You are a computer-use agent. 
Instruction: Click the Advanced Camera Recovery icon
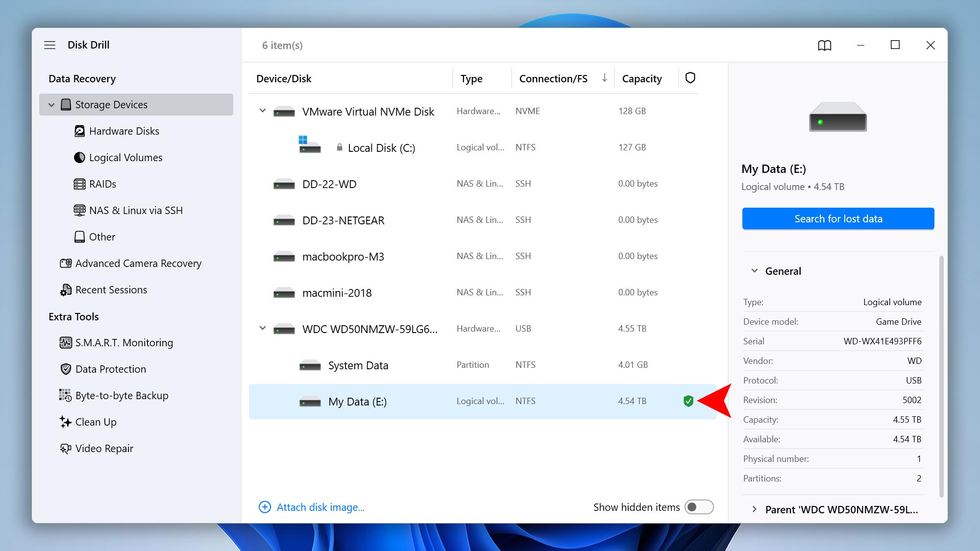tap(66, 264)
